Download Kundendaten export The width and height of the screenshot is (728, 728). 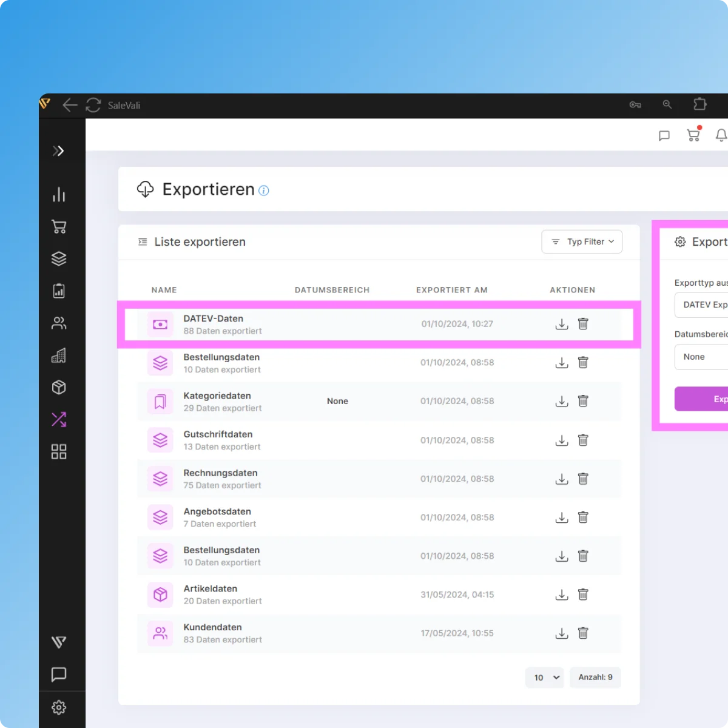pos(562,633)
